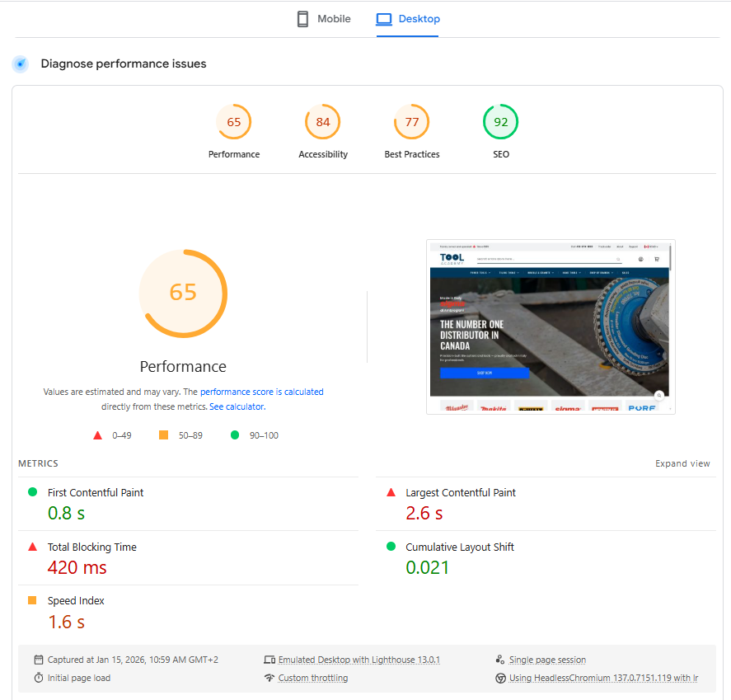Jump to Performance score gauge 65
Image resolution: width=731 pixels, height=700 pixels.
[233, 122]
